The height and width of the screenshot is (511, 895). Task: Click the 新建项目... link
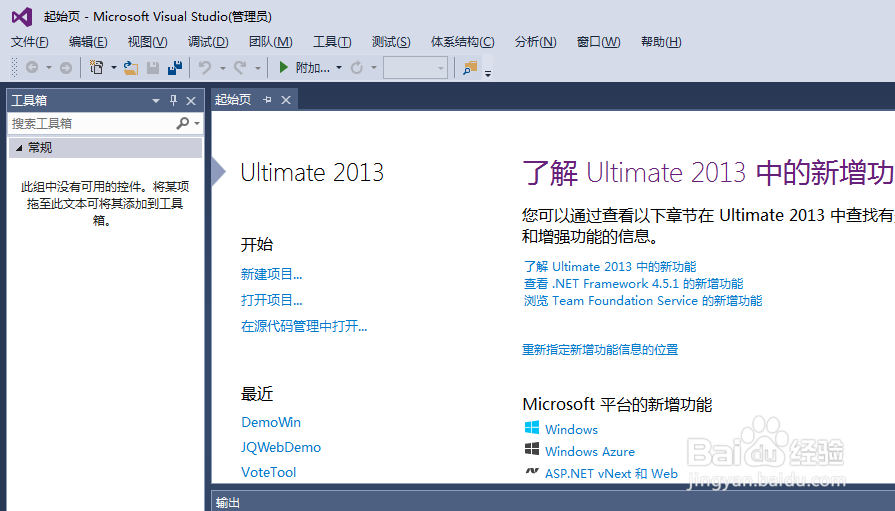coord(271,274)
